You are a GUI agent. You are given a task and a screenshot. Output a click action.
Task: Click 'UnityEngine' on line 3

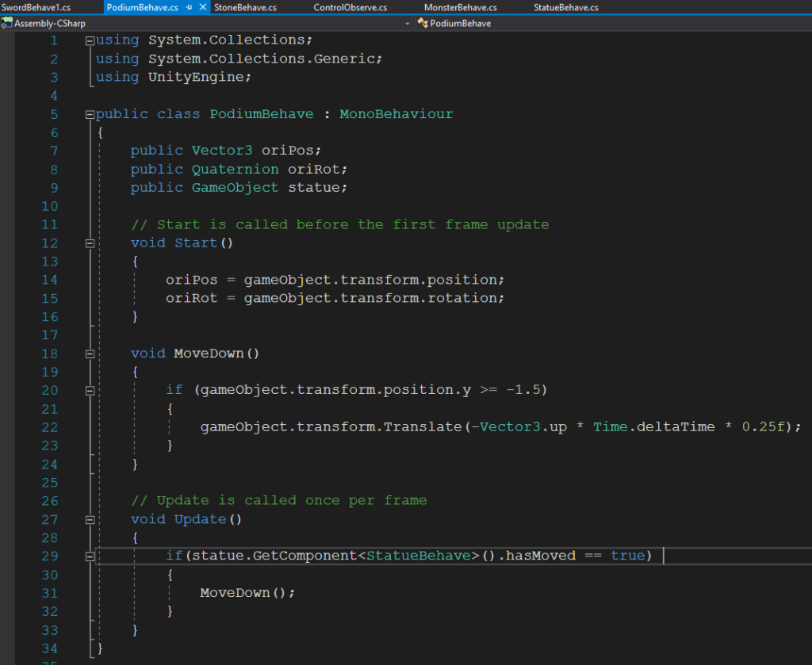point(196,77)
